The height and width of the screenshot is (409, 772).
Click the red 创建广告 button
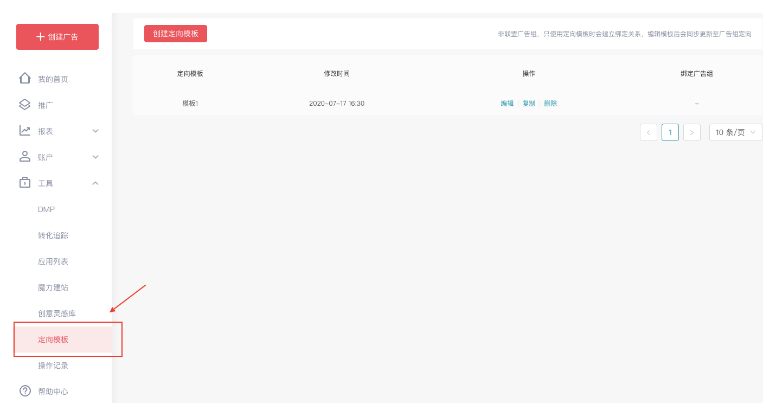pyautogui.click(x=57, y=37)
